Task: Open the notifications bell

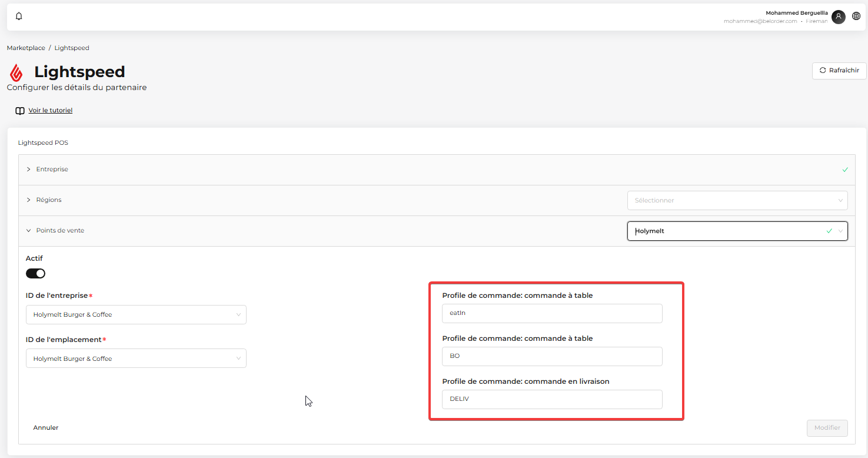Action: 19,16
